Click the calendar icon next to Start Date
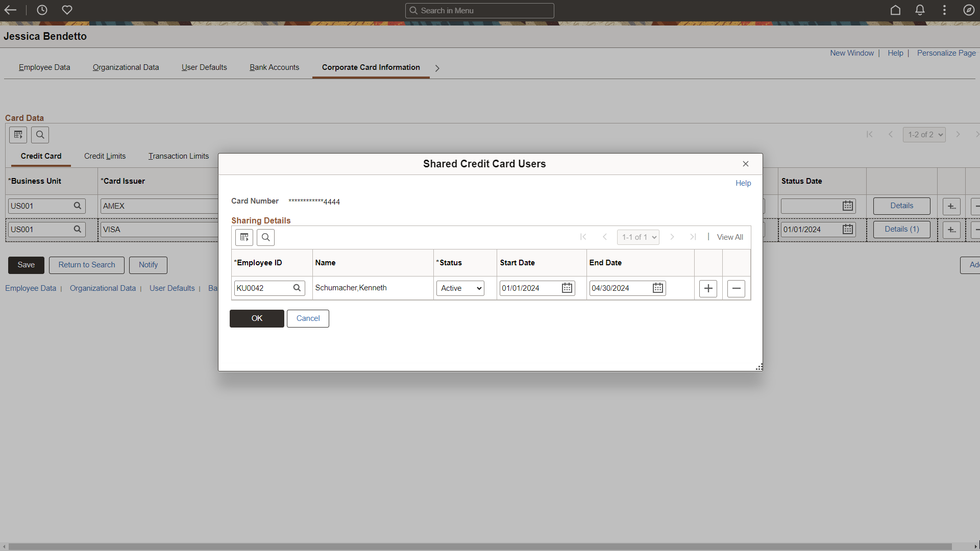 click(568, 288)
